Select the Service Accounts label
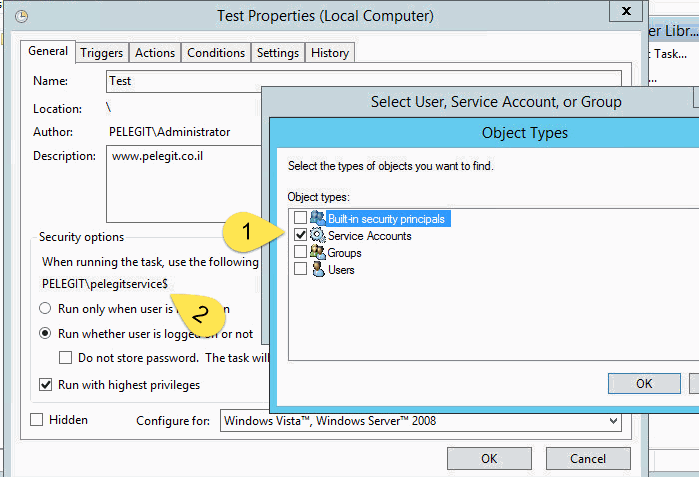This screenshot has height=477, width=699. click(370, 236)
